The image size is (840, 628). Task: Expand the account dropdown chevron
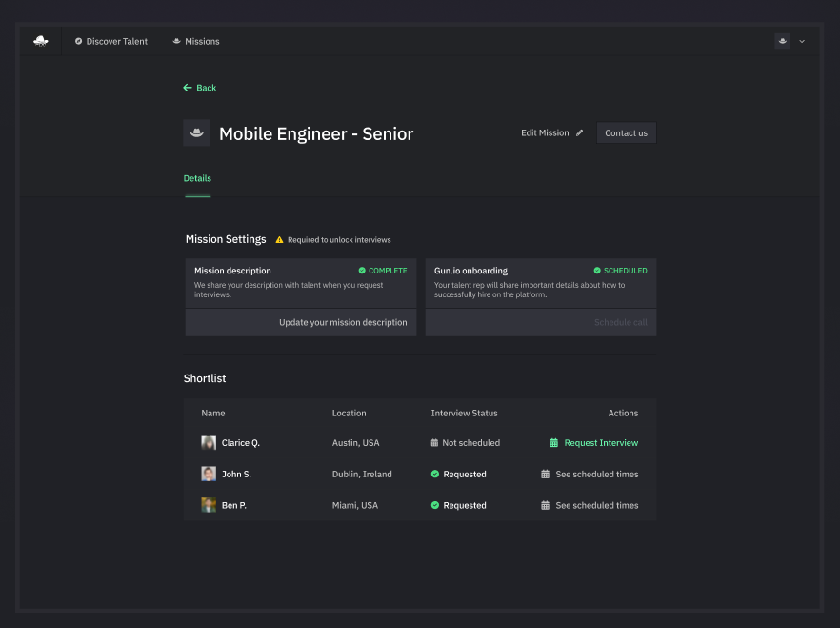pos(802,42)
